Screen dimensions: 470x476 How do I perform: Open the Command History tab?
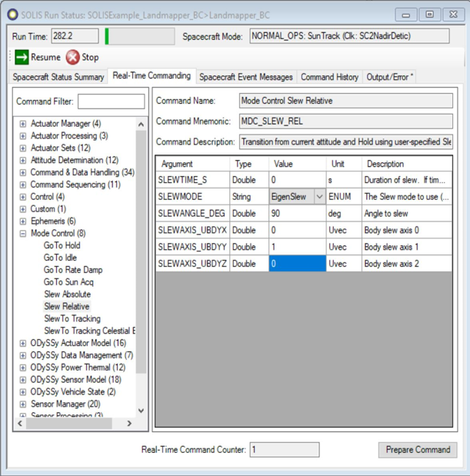(329, 77)
